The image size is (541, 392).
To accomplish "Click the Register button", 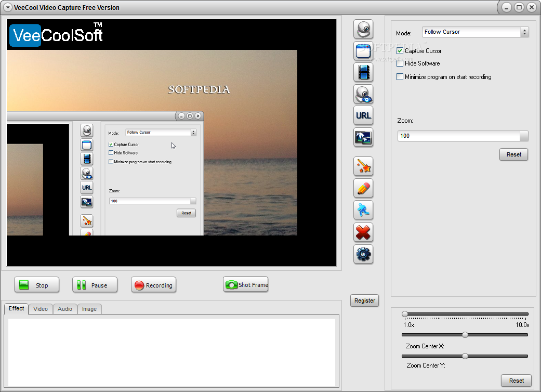I will click(365, 300).
